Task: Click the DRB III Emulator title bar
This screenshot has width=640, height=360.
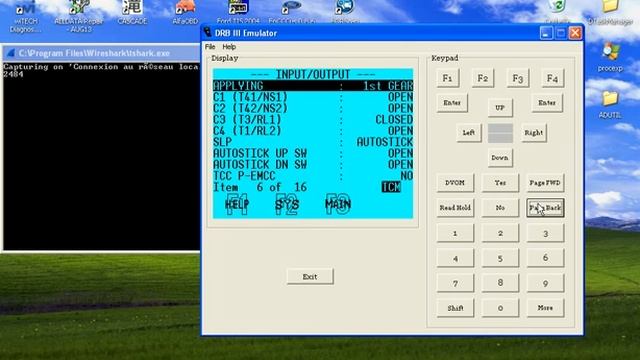Action: (x=392, y=33)
